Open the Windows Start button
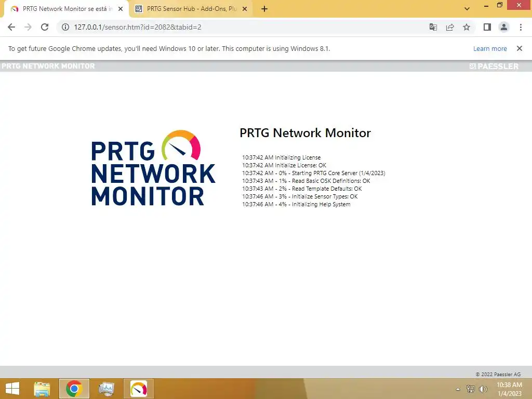 pyautogui.click(x=12, y=389)
